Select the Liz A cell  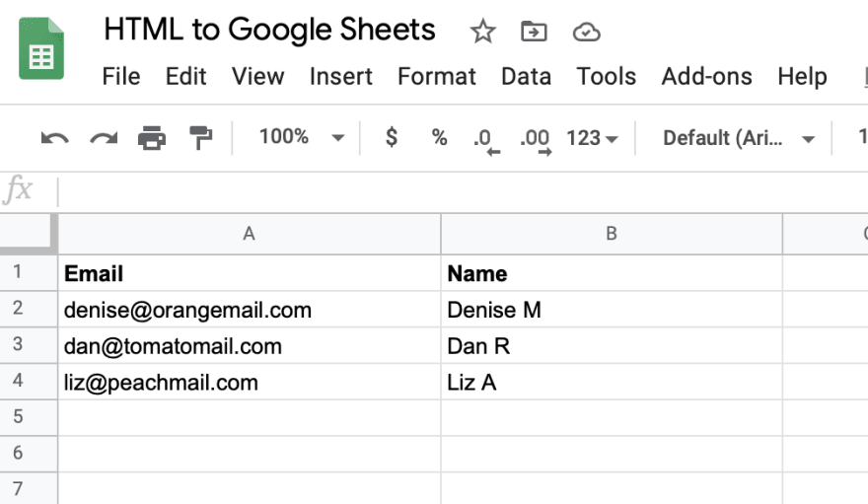612,381
